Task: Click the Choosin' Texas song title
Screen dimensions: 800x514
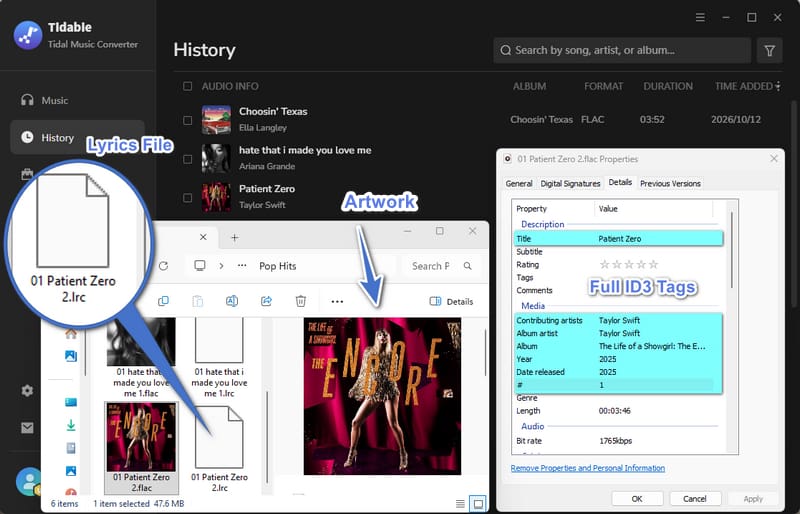Action: tap(273, 111)
